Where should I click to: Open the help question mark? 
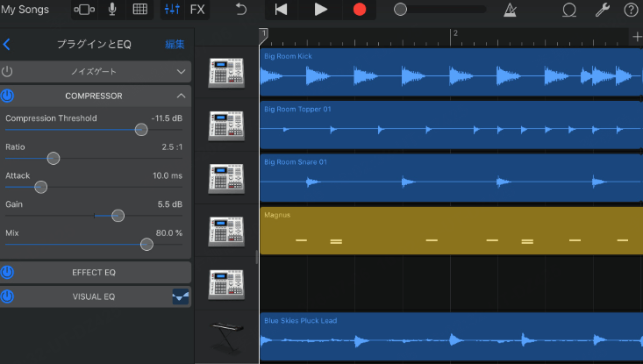pyautogui.click(x=631, y=10)
